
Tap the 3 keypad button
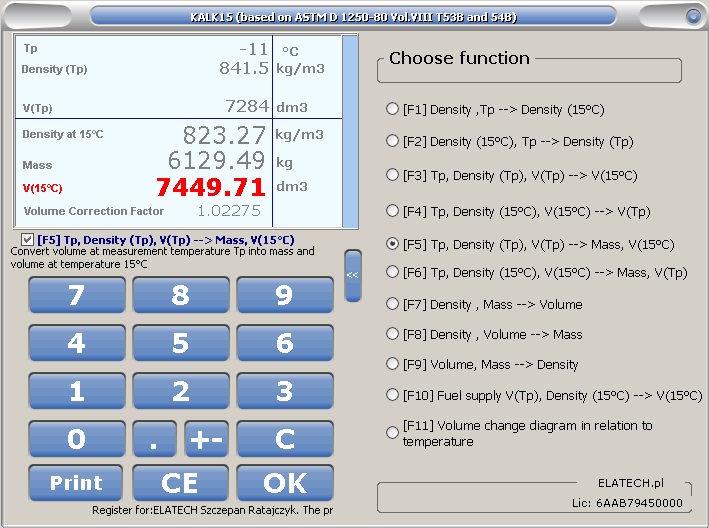[285, 391]
